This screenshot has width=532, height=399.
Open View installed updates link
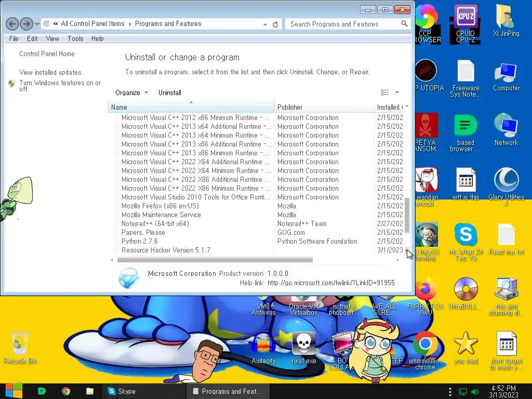tap(50, 72)
